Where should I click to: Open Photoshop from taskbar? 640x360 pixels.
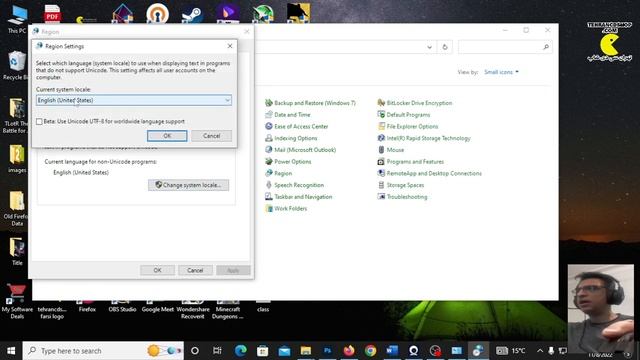pos(327,351)
